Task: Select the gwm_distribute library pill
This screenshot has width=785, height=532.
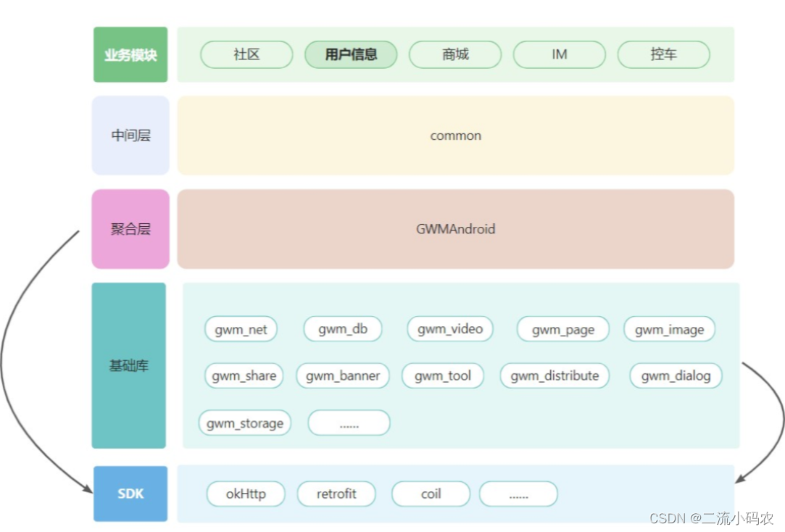Action: click(555, 376)
